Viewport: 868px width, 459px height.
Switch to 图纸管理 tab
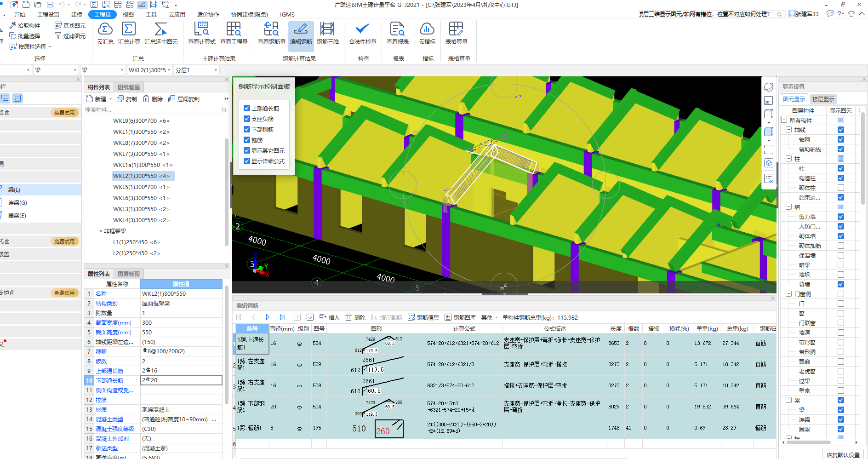(x=129, y=87)
